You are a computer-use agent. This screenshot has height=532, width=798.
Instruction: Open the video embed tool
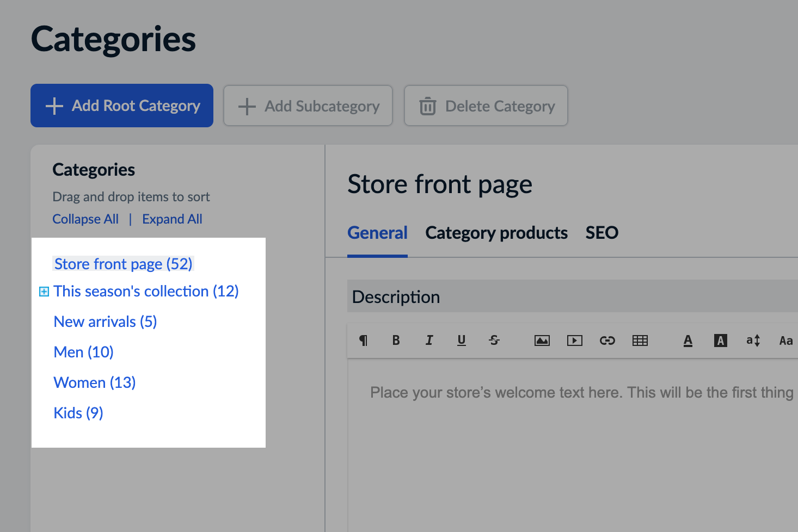[x=575, y=340]
